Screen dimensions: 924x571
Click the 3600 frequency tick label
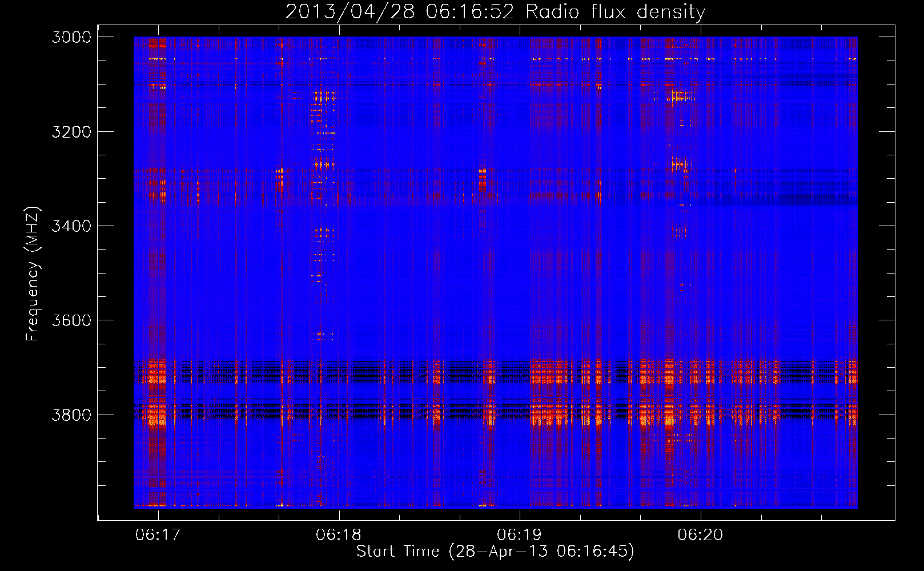click(x=71, y=320)
